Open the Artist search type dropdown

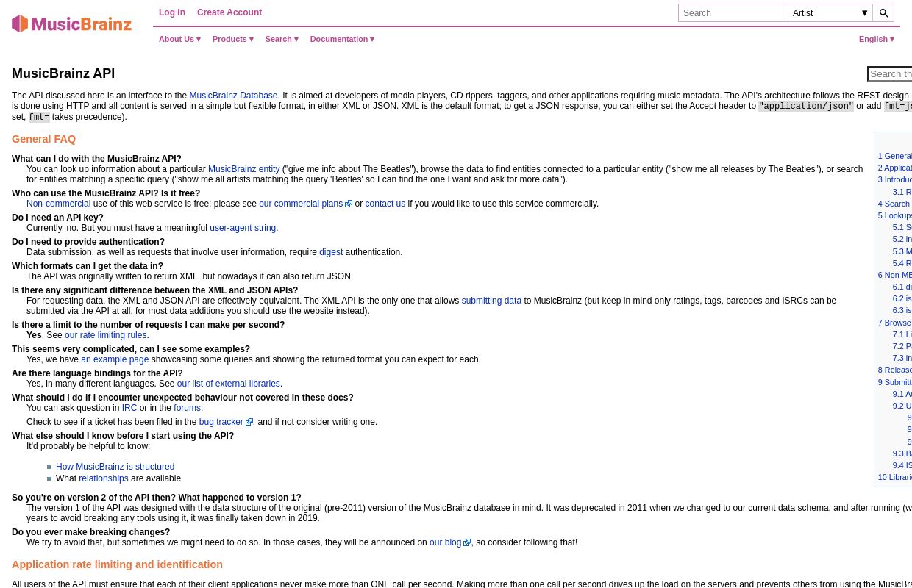pos(830,13)
